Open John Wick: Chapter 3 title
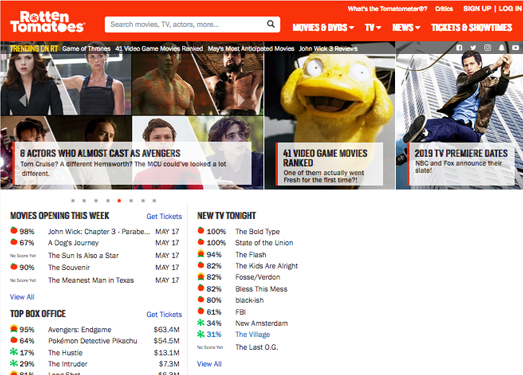This screenshot has height=375, width=523. click(99, 232)
